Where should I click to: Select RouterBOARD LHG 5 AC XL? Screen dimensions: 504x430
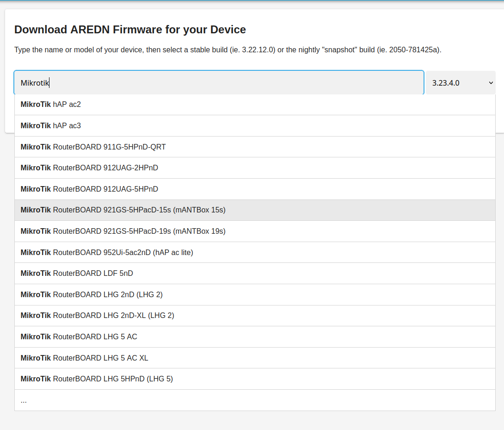tap(86, 357)
